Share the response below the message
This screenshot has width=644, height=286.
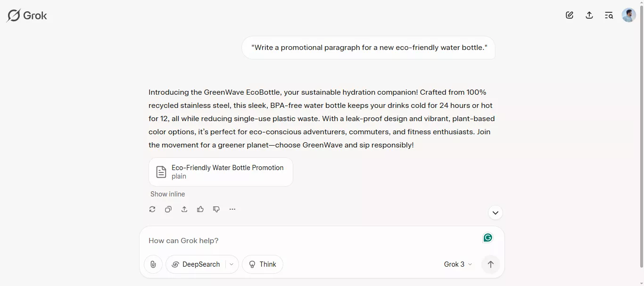[x=184, y=209]
